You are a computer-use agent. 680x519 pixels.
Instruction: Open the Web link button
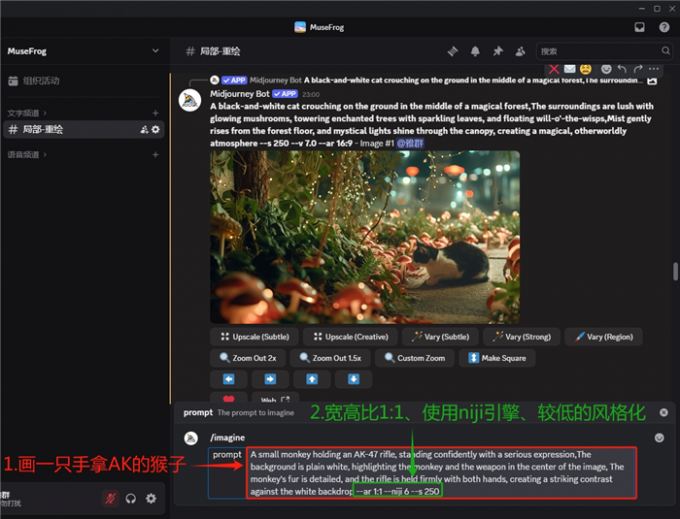(275, 397)
